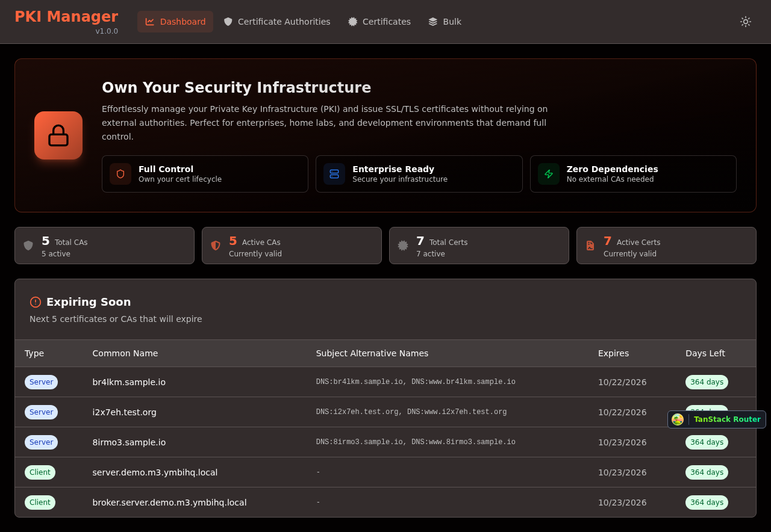This screenshot has height=532, width=771.
Task: Go to Certificate Authorities page
Action: pyautogui.click(x=277, y=22)
